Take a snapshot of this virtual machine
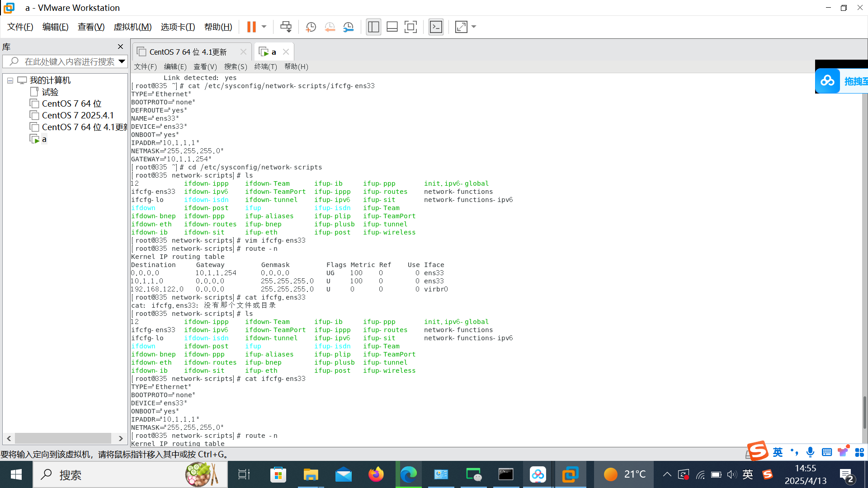868x488 pixels. tap(311, 27)
